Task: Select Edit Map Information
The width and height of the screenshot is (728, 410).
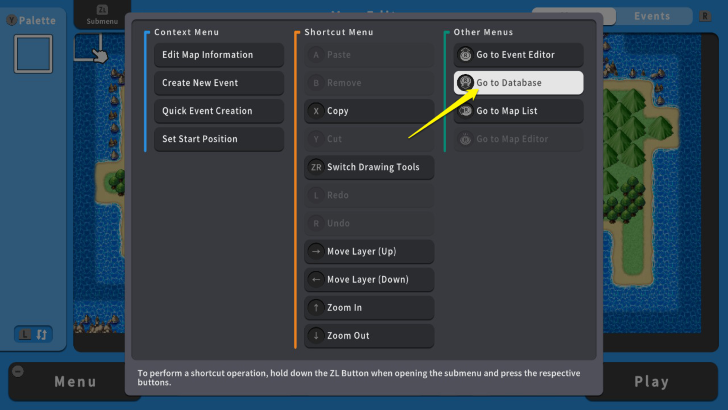Action: coord(218,55)
